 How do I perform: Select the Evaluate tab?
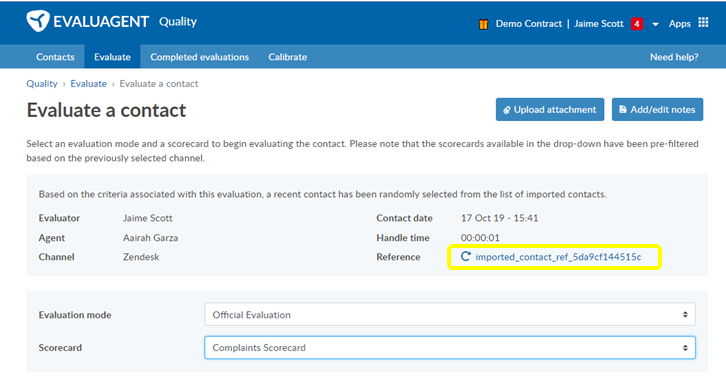click(x=112, y=57)
